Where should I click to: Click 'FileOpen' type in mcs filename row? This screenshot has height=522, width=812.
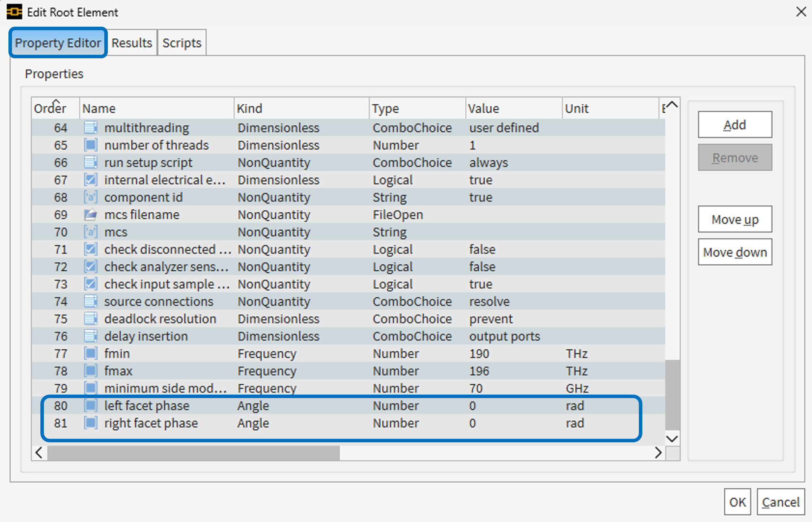(x=398, y=214)
